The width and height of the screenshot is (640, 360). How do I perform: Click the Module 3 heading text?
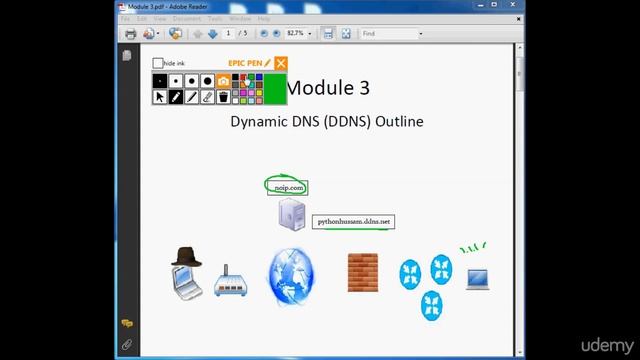click(x=328, y=88)
